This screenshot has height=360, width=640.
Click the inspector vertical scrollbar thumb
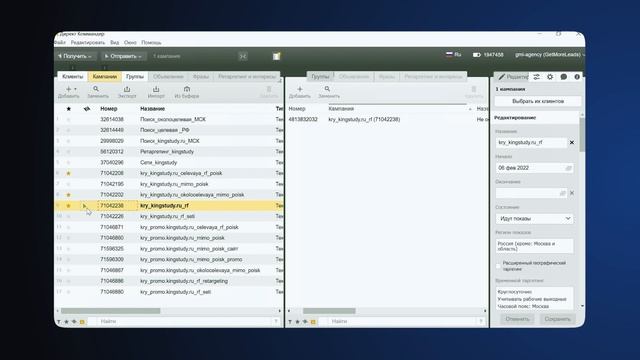[582, 135]
